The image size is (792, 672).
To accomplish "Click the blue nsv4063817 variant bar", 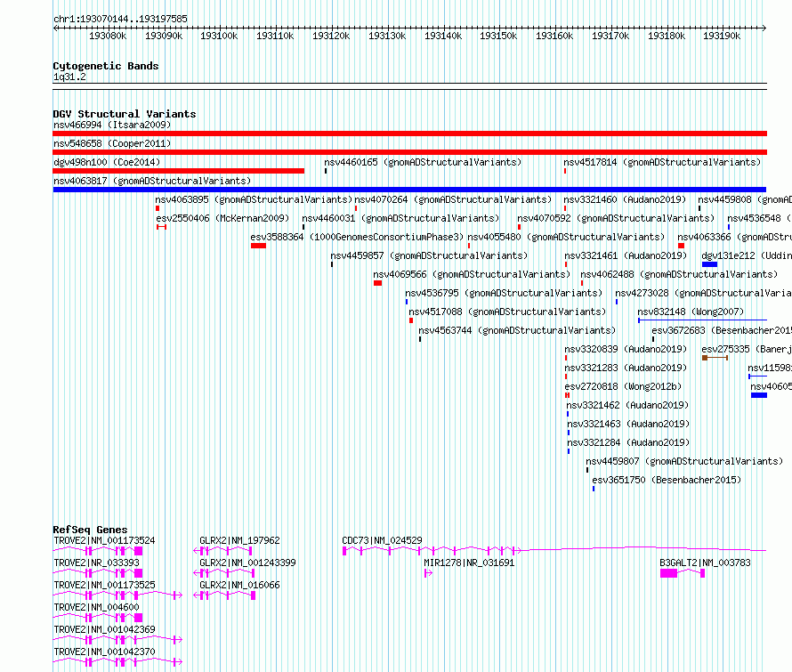I will [409, 190].
